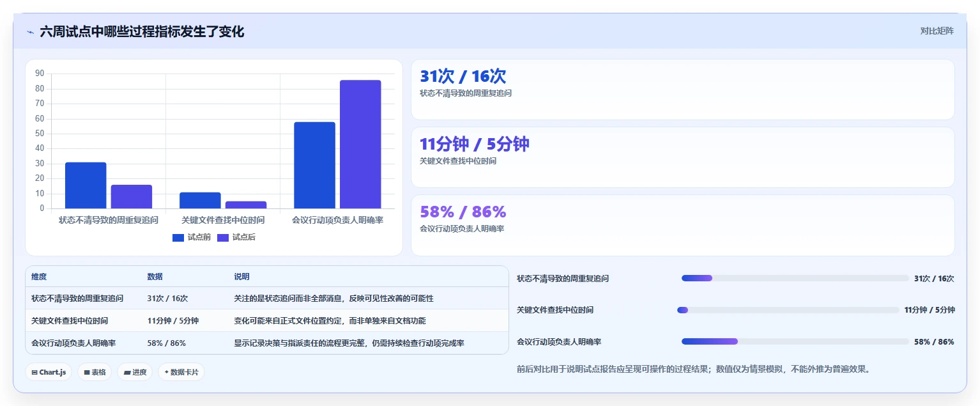Screen dimensions: 980x406
Task: Click the 关键文件查找中位时间 progress bar
Action: (788, 310)
